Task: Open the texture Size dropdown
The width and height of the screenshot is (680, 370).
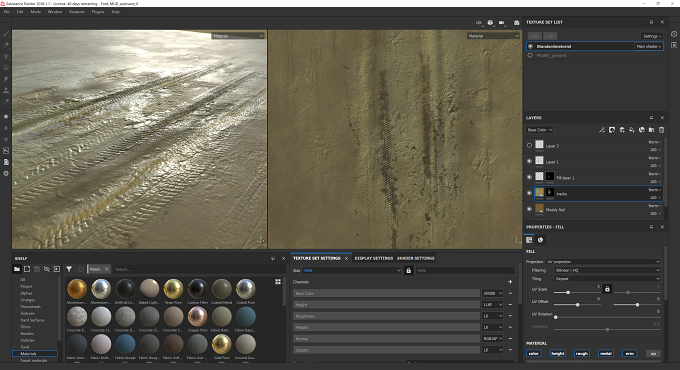Action: click(352, 270)
